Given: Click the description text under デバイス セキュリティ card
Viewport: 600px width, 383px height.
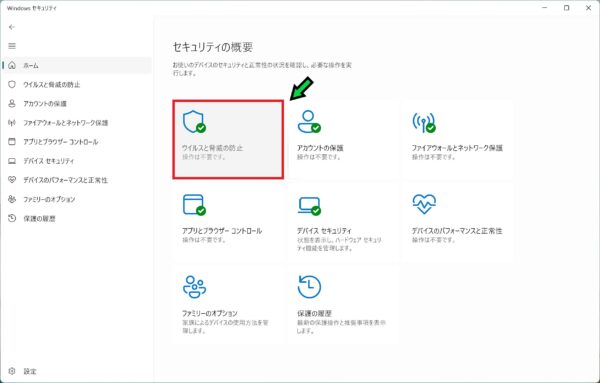Looking at the screenshot, I should tap(339, 244).
